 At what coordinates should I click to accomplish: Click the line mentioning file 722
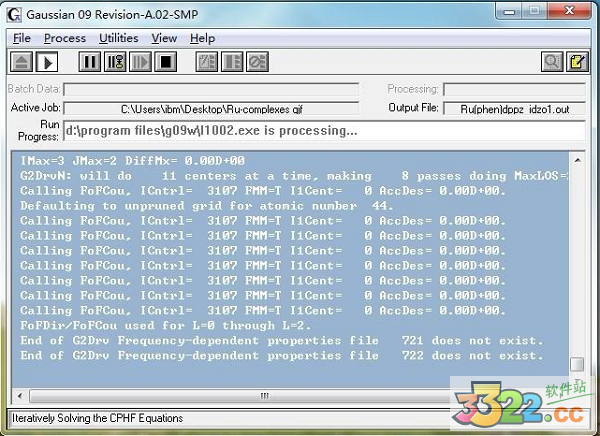click(x=282, y=356)
